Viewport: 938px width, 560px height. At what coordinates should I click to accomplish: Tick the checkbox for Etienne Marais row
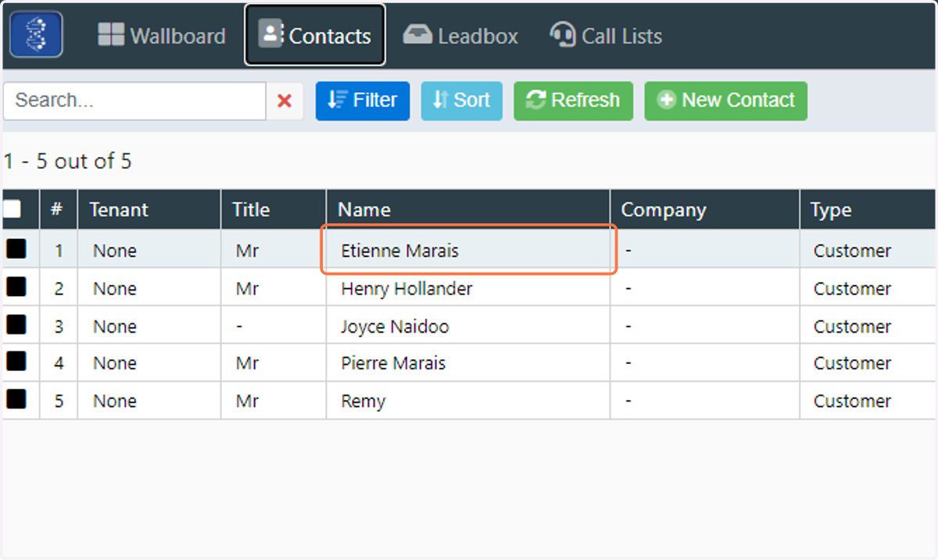point(16,249)
